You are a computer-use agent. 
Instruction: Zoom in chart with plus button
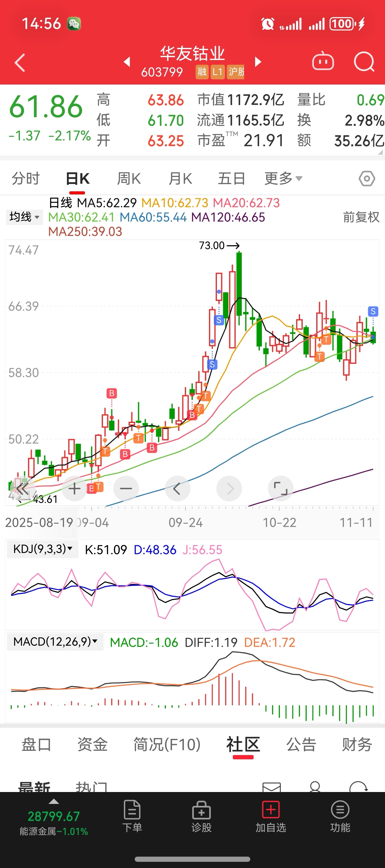pyautogui.click(x=75, y=488)
